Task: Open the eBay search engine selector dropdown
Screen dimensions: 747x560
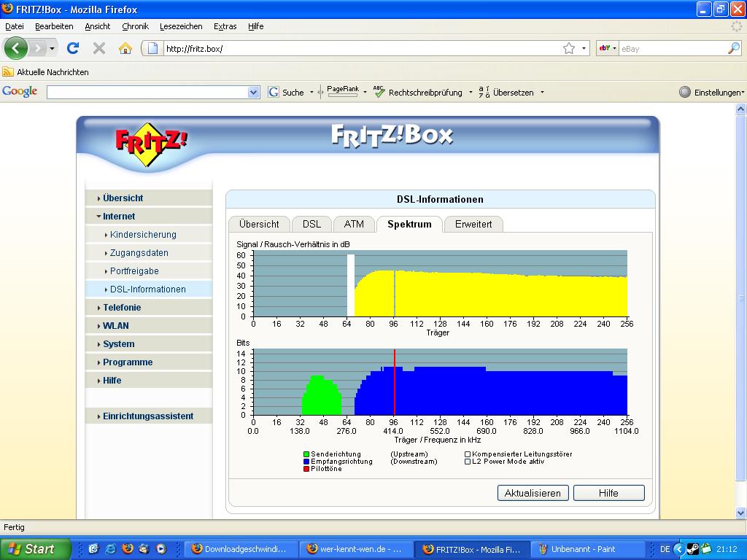Action: point(608,48)
